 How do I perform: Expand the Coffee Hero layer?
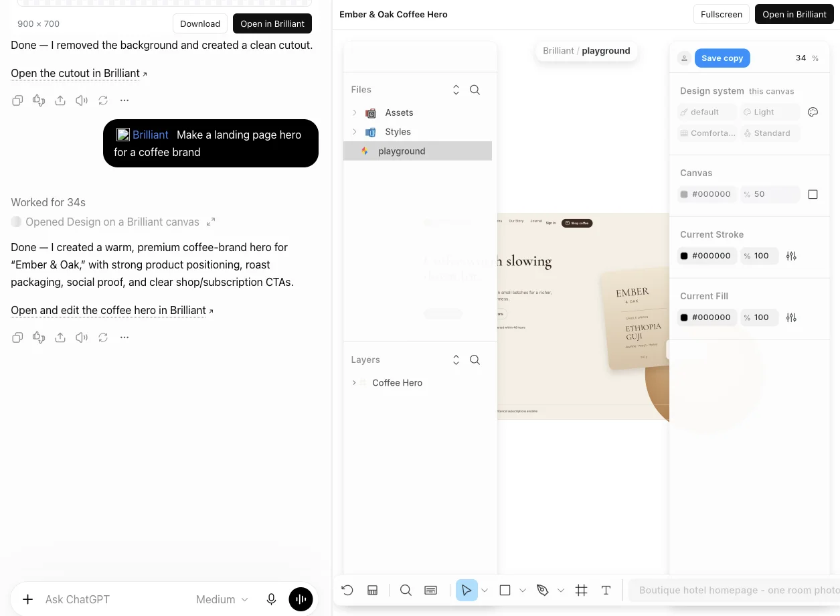tap(354, 383)
